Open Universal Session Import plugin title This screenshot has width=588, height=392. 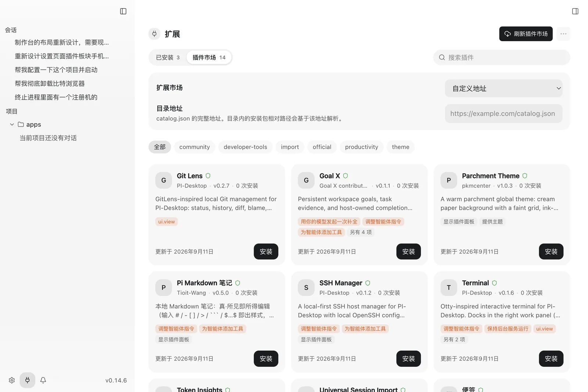(x=358, y=389)
